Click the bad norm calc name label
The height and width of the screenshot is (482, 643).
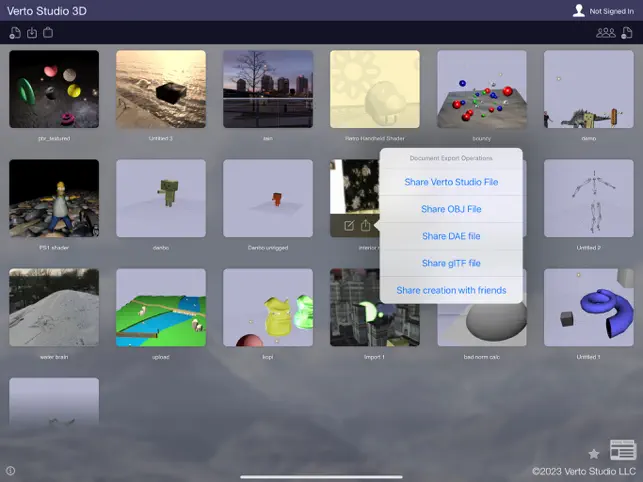point(482,357)
